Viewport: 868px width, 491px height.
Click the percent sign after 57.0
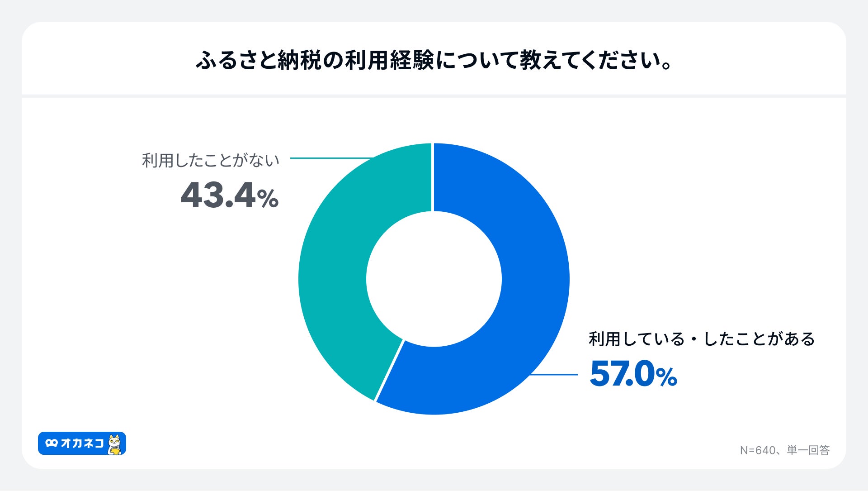[666, 377]
